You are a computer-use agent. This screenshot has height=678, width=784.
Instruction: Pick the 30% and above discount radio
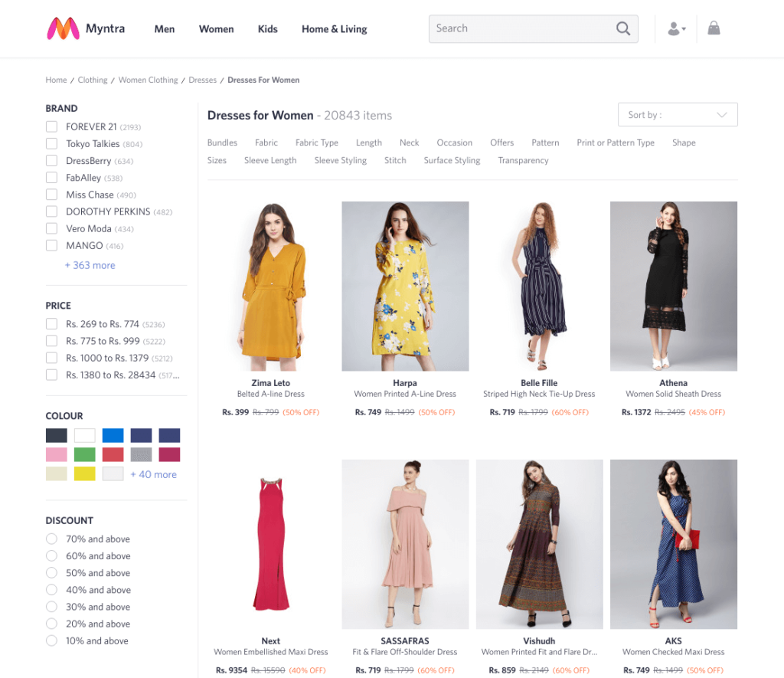pos(51,607)
